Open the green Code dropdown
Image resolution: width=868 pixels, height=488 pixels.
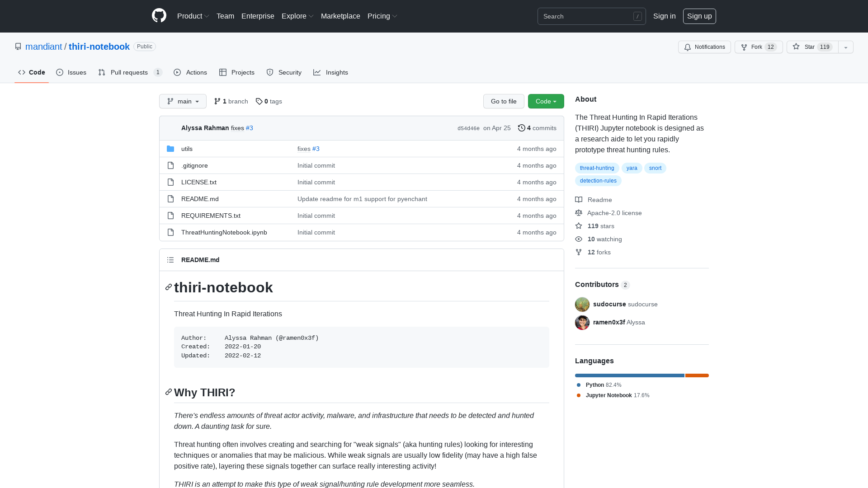point(546,101)
